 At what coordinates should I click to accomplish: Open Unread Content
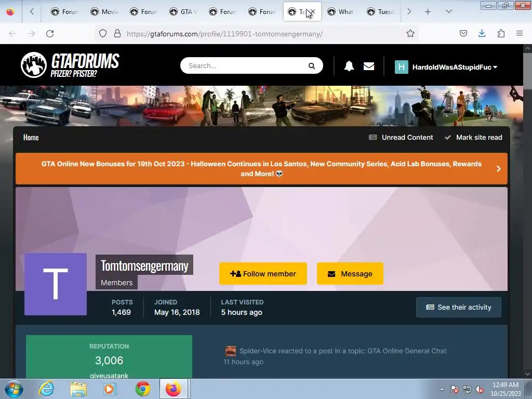(x=401, y=137)
